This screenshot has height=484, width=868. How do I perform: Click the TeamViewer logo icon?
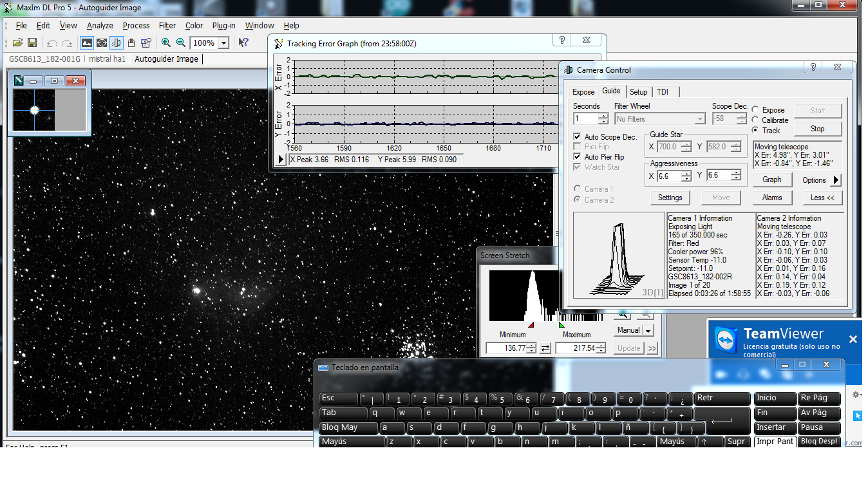(726, 339)
